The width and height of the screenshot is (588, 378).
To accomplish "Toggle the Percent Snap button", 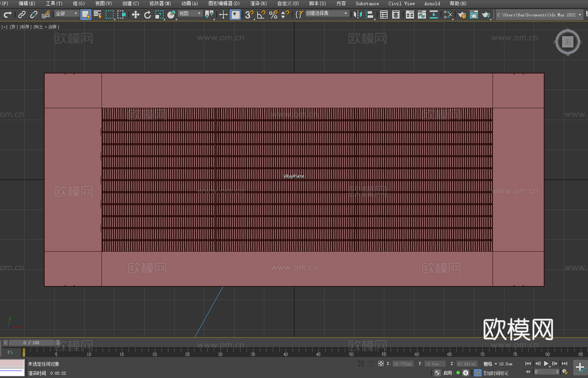I will coord(273,14).
